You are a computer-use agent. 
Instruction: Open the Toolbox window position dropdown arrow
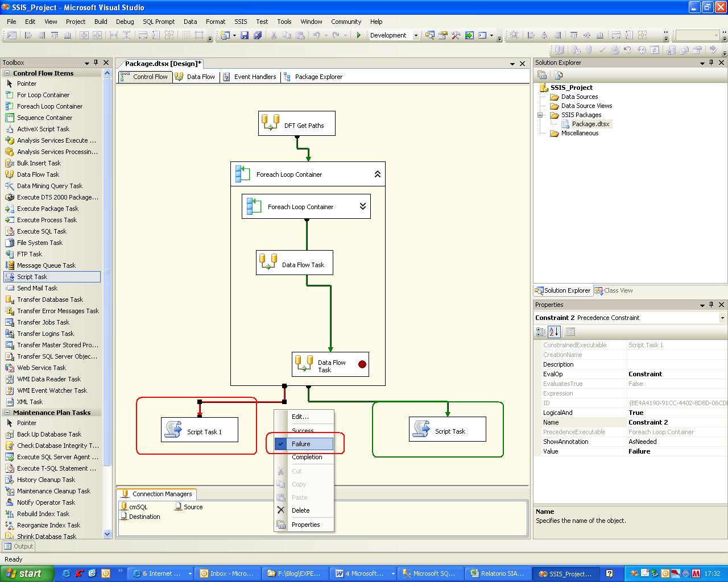87,63
